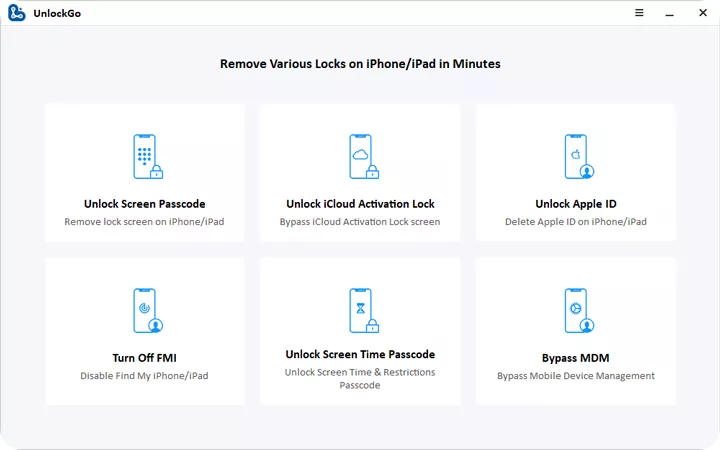
Task: Click "Disable Find My iPhone/iPad" text
Action: 144,376
